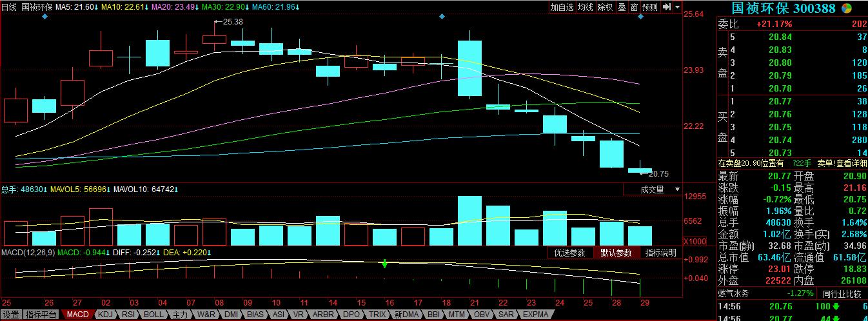Open the colorful pie chart icon beside 300388

coord(848,8)
